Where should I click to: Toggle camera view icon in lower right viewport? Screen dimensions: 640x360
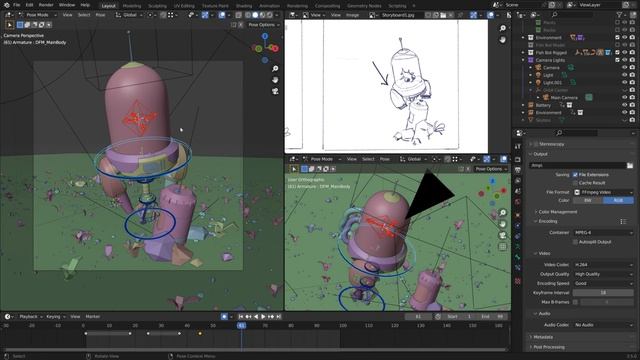pyautogui.click(x=503, y=236)
